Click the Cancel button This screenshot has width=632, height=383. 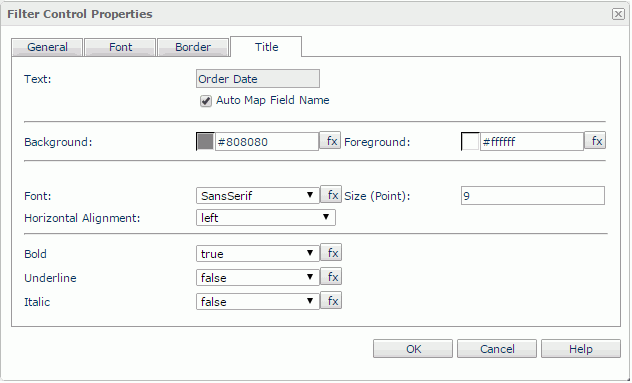(497, 349)
